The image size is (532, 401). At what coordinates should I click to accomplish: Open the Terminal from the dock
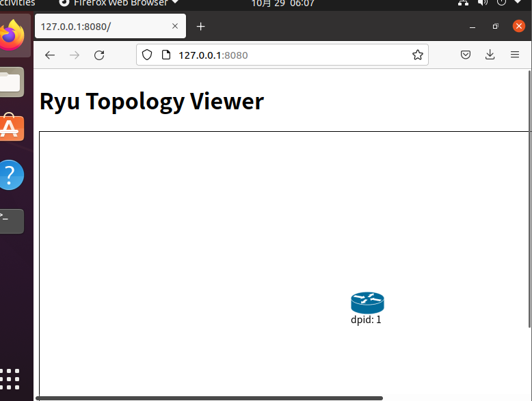(12, 221)
